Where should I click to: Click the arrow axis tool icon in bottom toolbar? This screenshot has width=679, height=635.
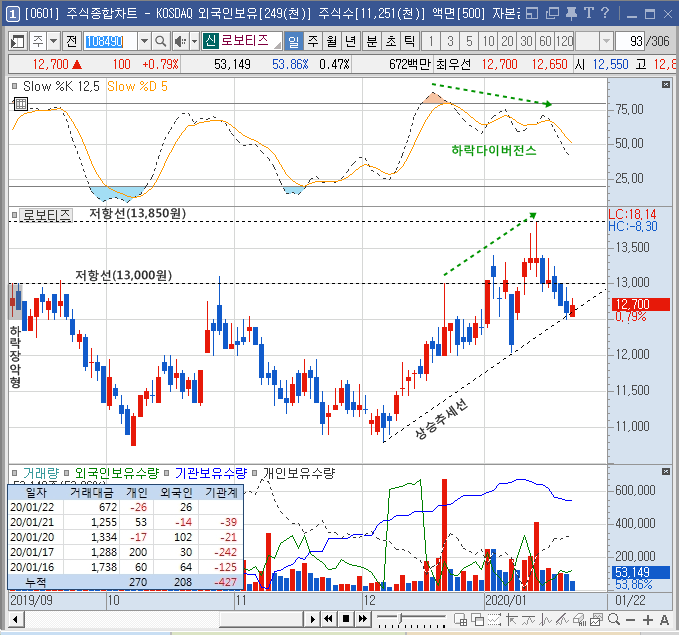511,620
